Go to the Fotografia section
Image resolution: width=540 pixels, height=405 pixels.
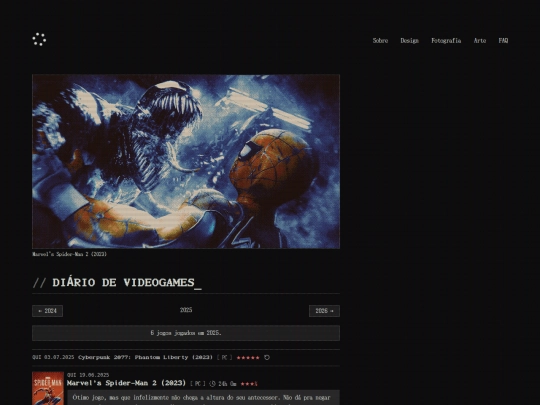[446, 41]
